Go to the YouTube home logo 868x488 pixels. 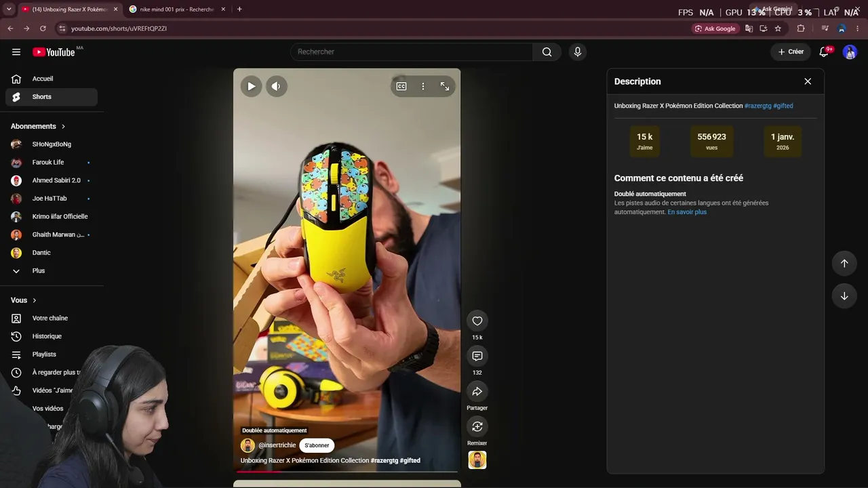pyautogui.click(x=54, y=52)
